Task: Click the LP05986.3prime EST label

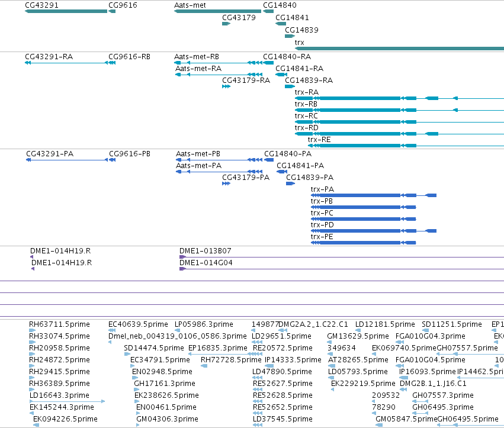Action: tap(204, 324)
